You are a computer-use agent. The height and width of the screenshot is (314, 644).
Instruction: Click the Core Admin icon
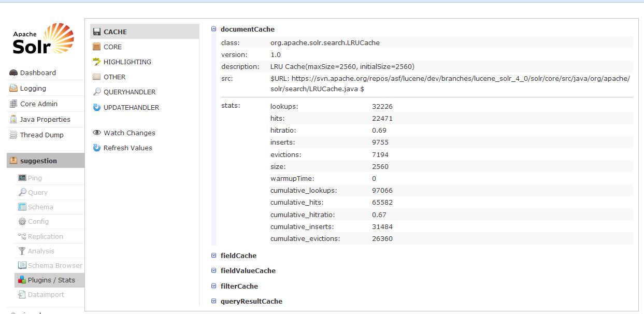[13, 104]
